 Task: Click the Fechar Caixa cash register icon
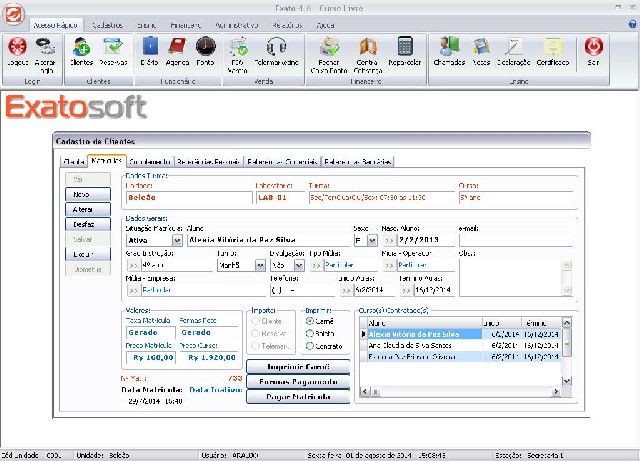tap(329, 46)
